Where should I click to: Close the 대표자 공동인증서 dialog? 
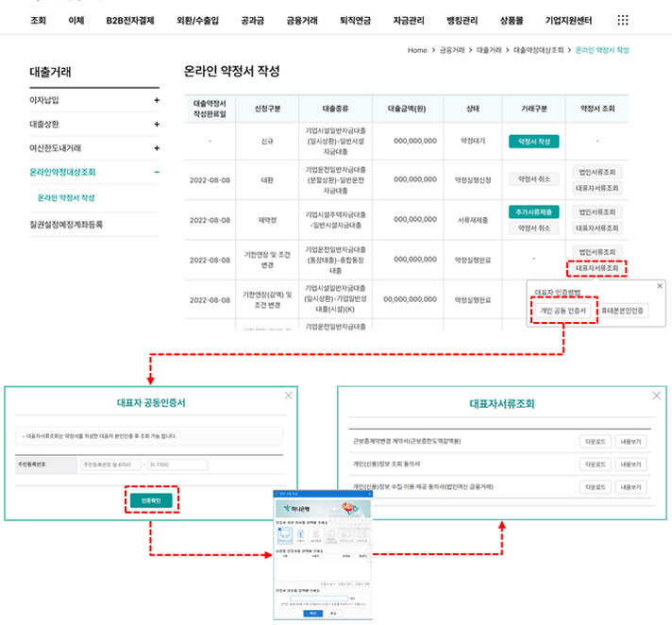pos(288,397)
